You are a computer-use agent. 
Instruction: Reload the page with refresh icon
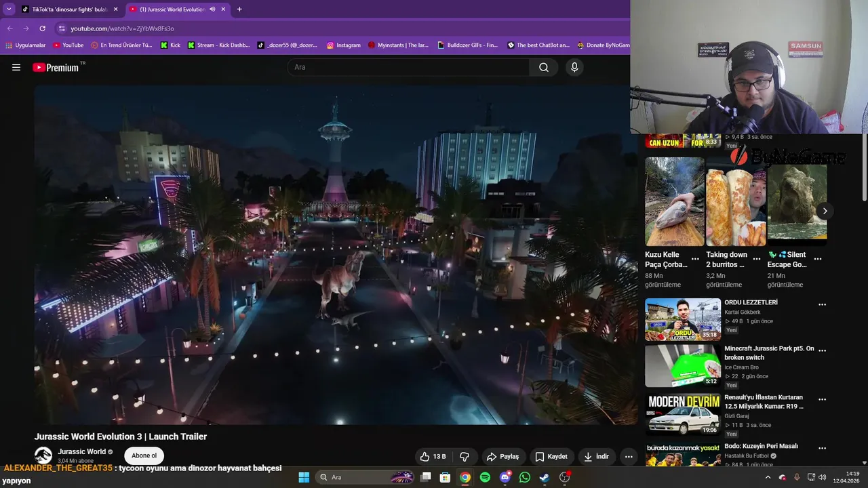(x=42, y=28)
